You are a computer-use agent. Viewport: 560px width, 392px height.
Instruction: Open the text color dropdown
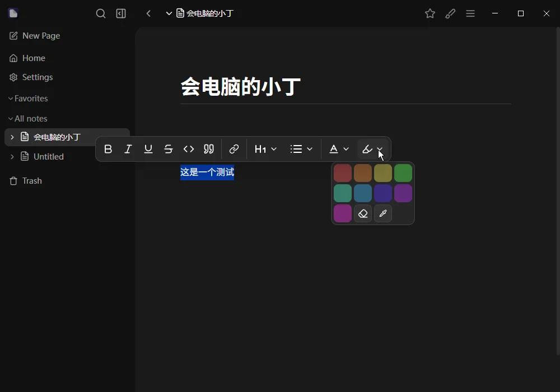339,149
